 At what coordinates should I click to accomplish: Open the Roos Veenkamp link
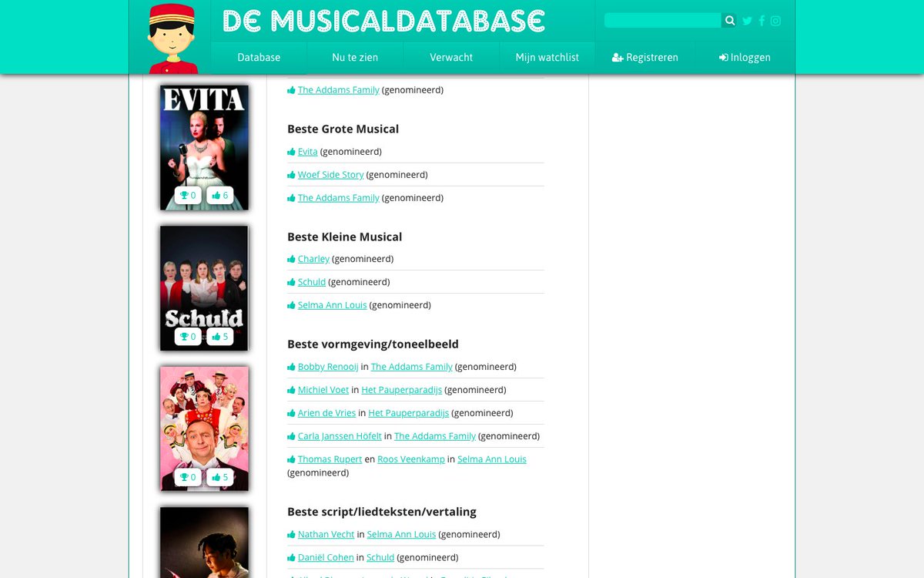pyautogui.click(x=411, y=459)
